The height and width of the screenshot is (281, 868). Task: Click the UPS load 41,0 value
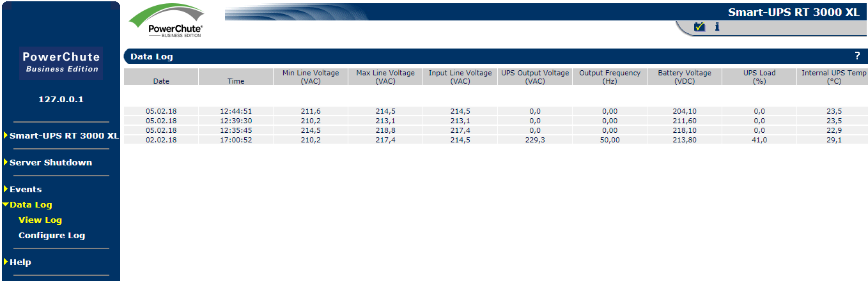tap(759, 140)
